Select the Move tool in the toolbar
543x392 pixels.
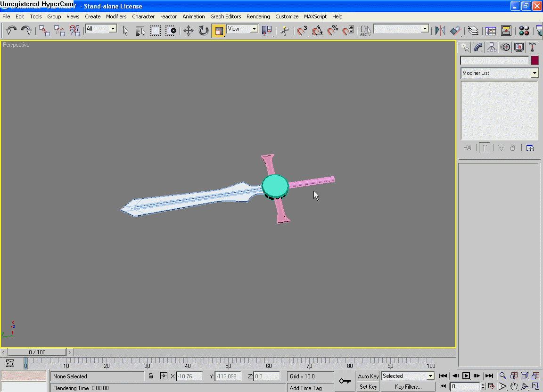point(189,31)
